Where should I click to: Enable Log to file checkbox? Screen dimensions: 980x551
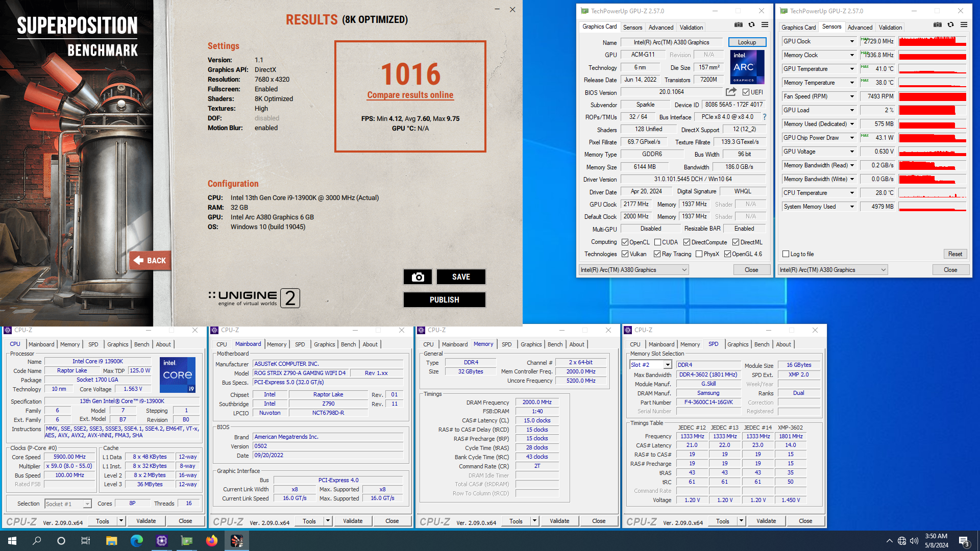click(786, 254)
